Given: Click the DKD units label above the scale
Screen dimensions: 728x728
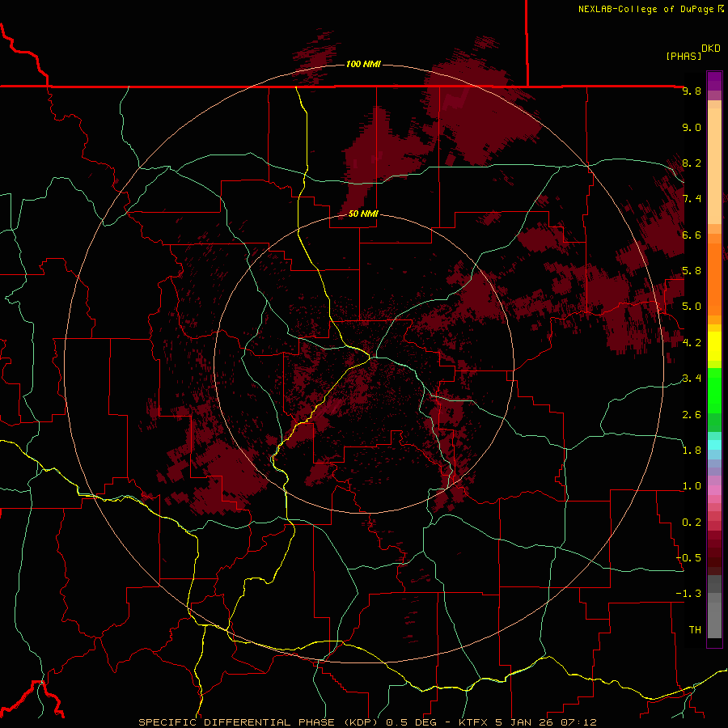Looking at the screenshot, I should [710, 49].
